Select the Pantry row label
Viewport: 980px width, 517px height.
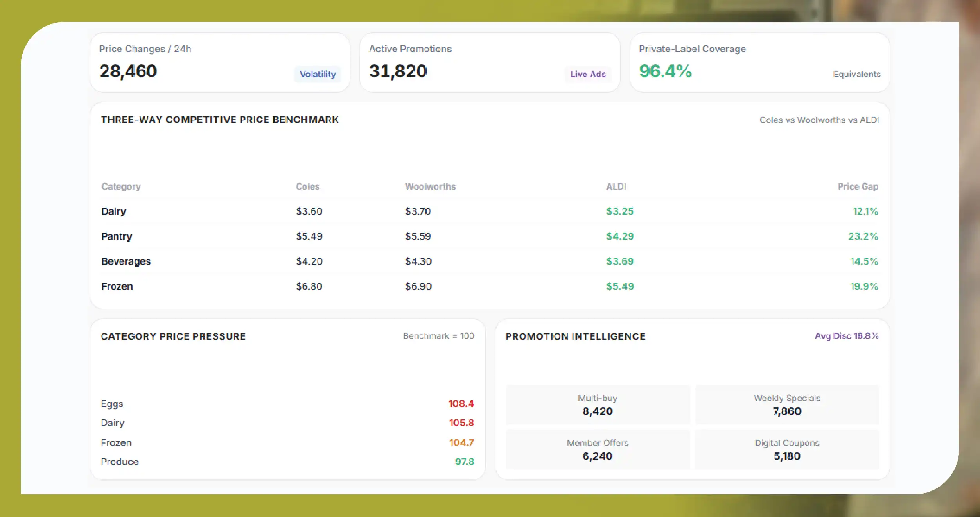click(117, 236)
